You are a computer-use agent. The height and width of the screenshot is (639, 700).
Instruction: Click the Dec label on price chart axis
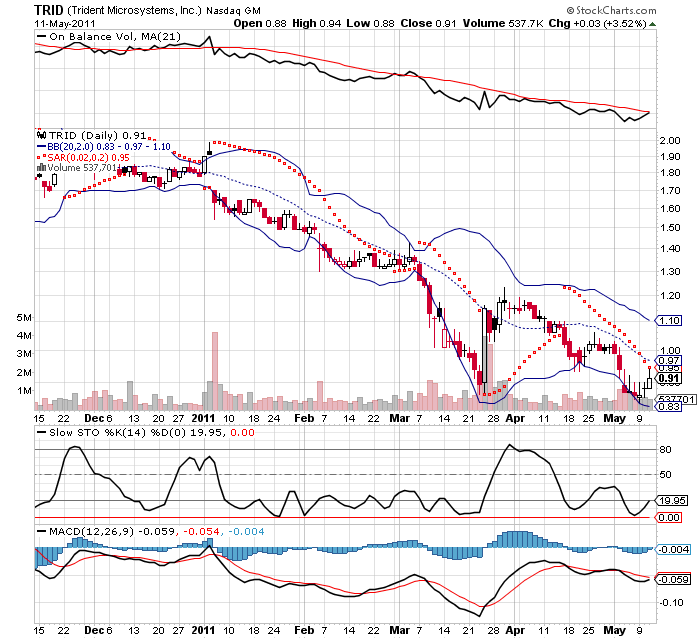click(94, 418)
